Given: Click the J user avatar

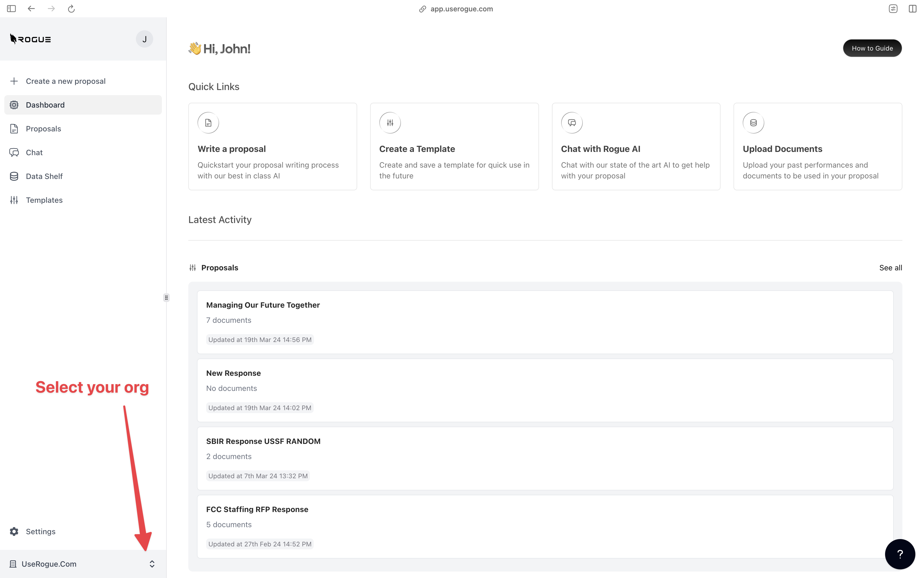Looking at the screenshot, I should pos(144,39).
